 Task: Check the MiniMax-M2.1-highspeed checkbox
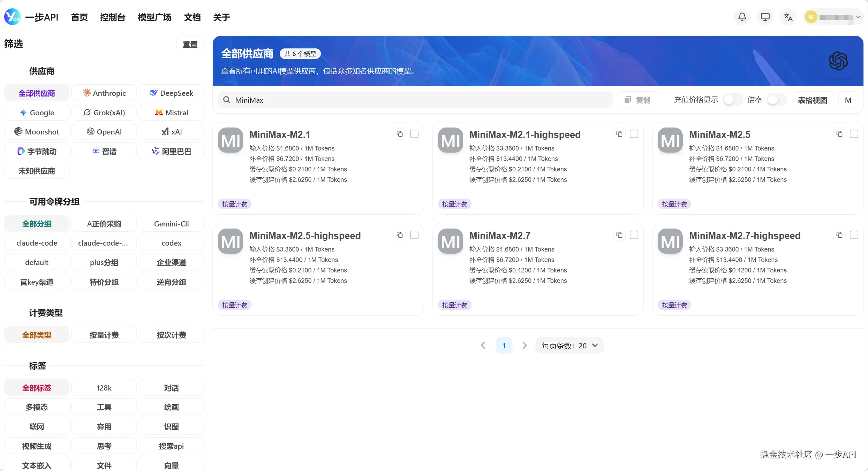pyautogui.click(x=634, y=134)
